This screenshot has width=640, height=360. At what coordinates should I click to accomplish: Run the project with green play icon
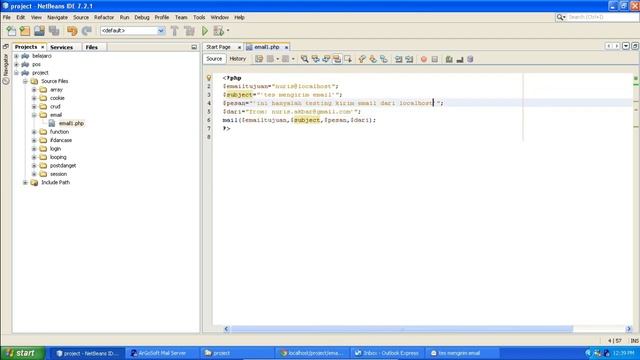pyautogui.click(x=205, y=31)
